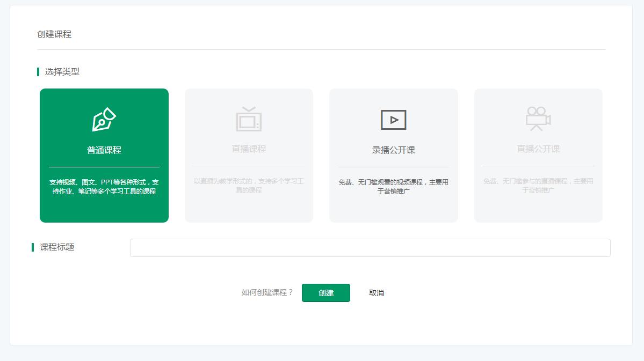Screen dimensions: 644x361
Task: Select the 直播课程 card title
Action: pyautogui.click(x=249, y=149)
